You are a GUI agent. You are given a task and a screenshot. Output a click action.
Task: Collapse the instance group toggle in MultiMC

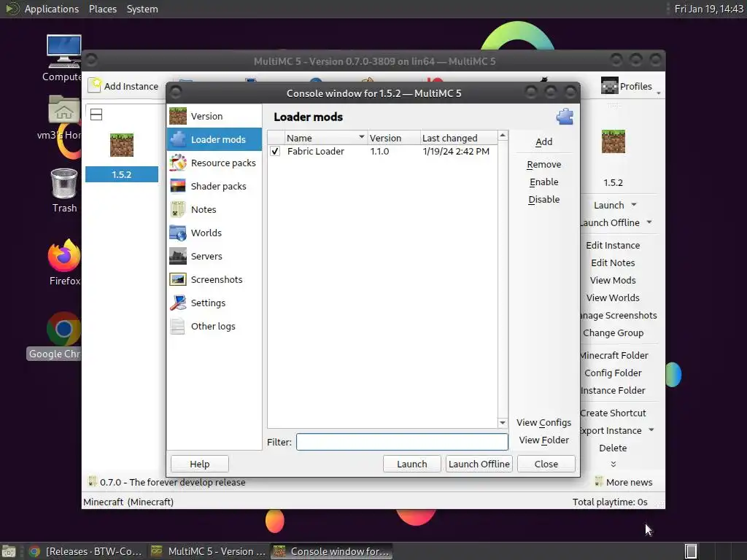(96, 114)
